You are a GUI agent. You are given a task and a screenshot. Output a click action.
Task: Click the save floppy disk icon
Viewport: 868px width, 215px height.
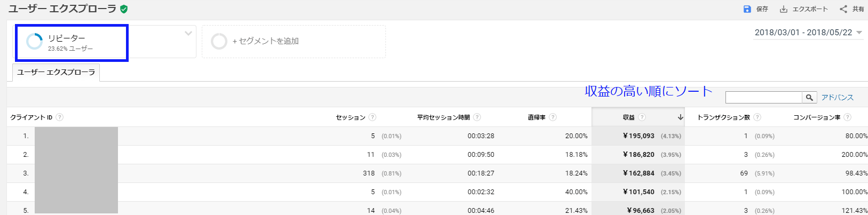pos(747,9)
